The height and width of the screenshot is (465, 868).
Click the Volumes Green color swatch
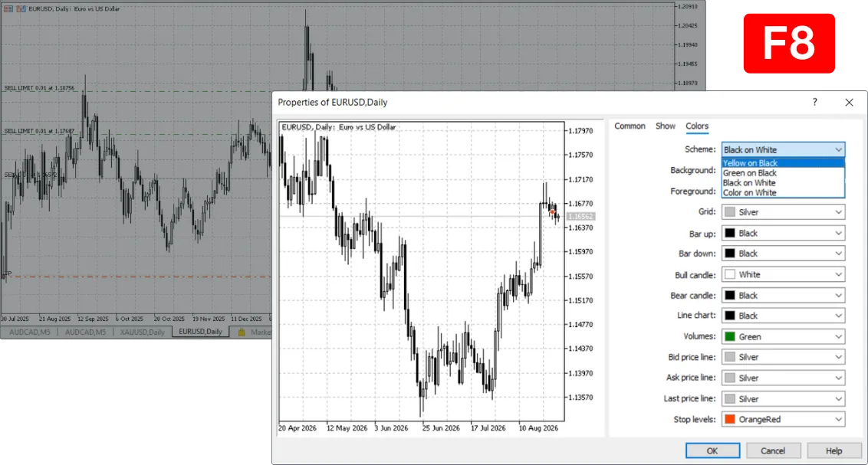730,337
